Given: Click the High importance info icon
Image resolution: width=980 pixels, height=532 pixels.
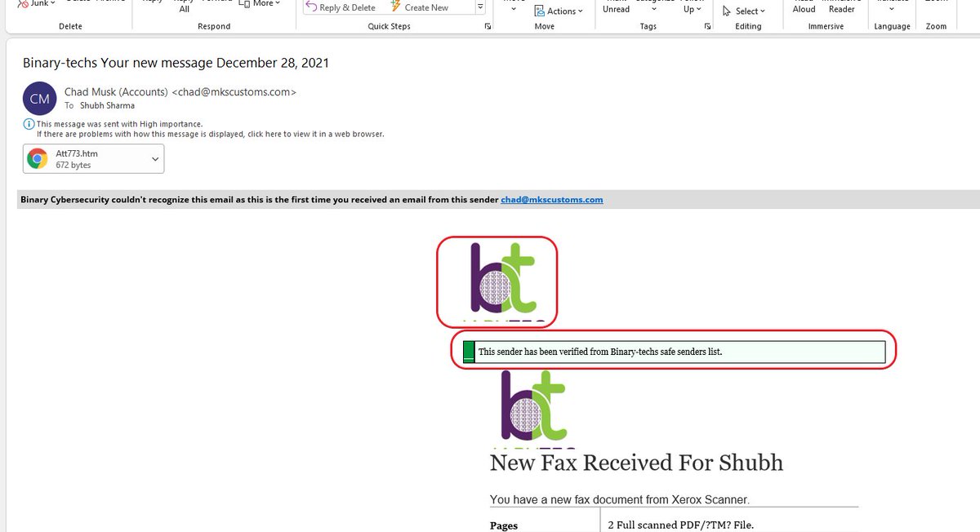Looking at the screenshot, I should pyautogui.click(x=29, y=124).
